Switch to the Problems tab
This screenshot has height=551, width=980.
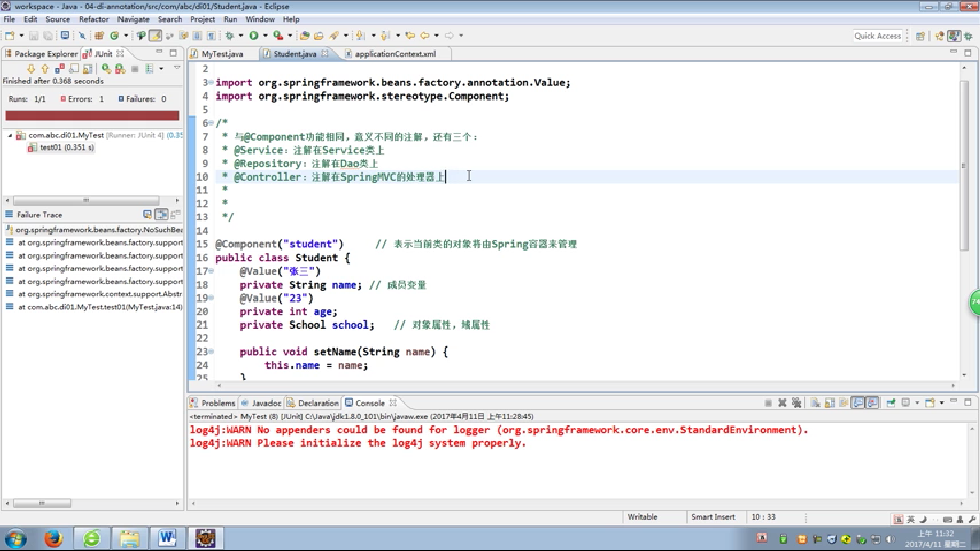click(x=213, y=403)
